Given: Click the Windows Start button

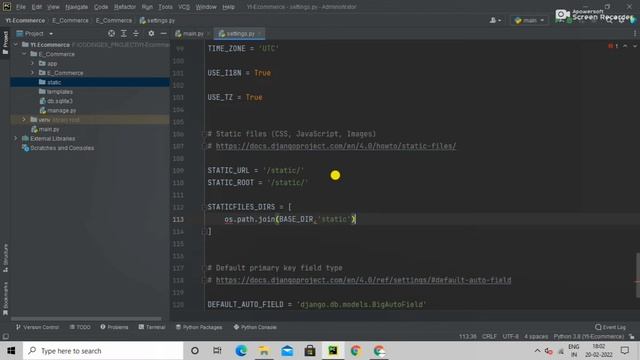Looking at the screenshot, I should pyautogui.click(x=11, y=351).
